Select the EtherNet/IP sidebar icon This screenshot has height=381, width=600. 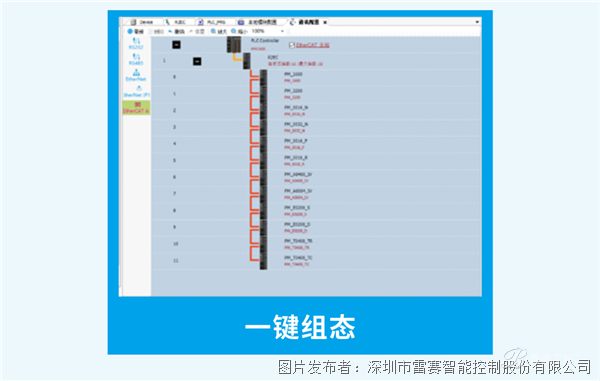137,91
